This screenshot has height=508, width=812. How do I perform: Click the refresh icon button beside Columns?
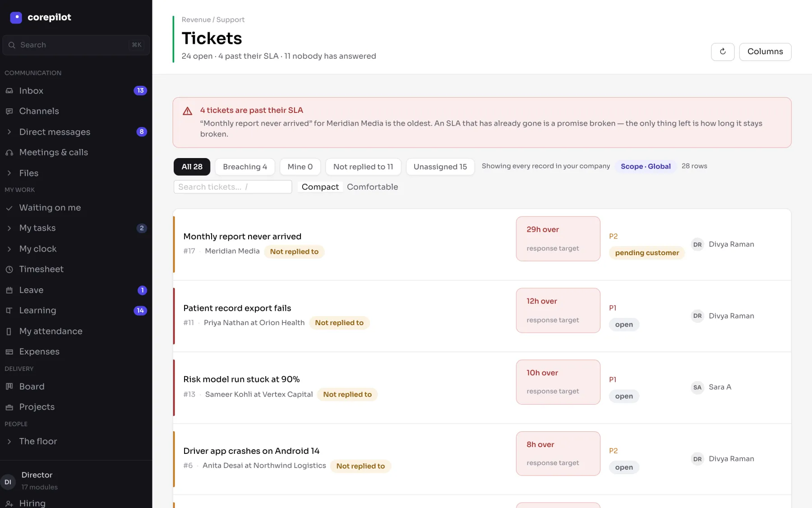[723, 51]
